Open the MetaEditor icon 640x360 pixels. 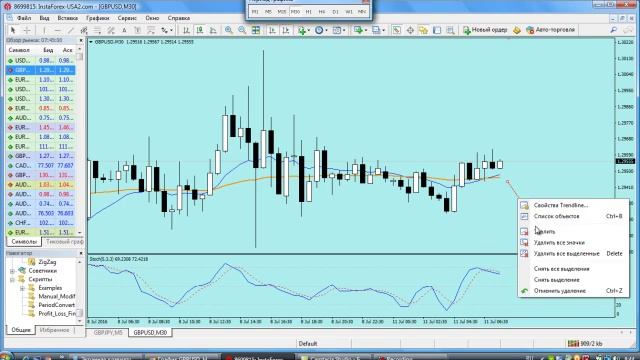[x=517, y=30]
